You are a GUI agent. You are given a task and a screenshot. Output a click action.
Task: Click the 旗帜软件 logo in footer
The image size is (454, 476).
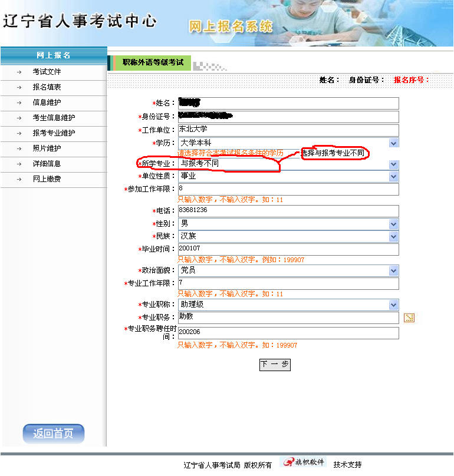(302, 462)
